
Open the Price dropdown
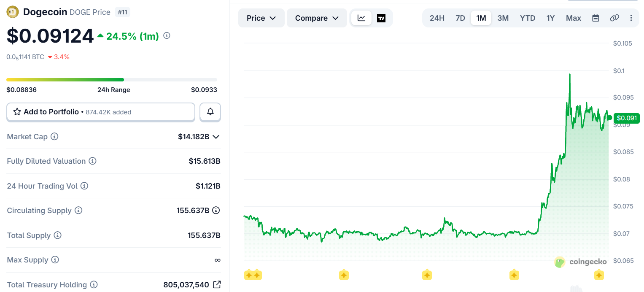[261, 18]
